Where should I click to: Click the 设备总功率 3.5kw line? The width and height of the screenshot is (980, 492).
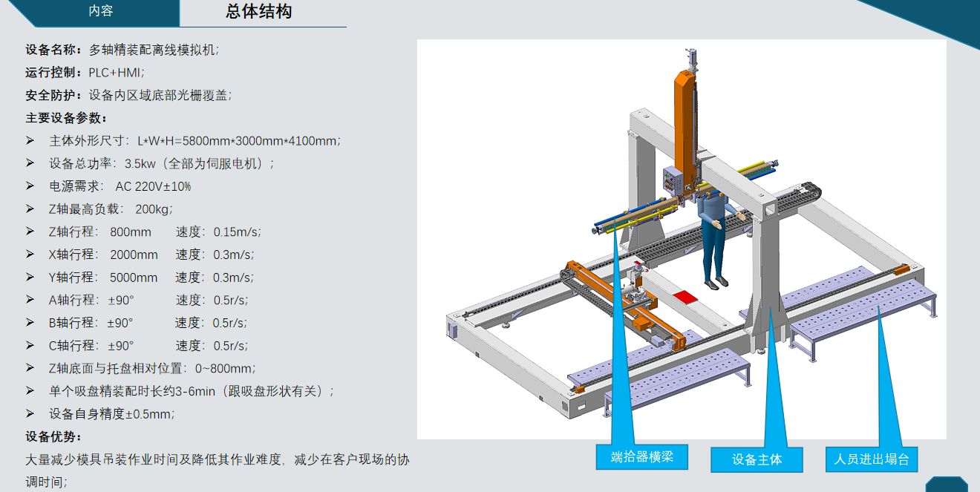coord(163,163)
